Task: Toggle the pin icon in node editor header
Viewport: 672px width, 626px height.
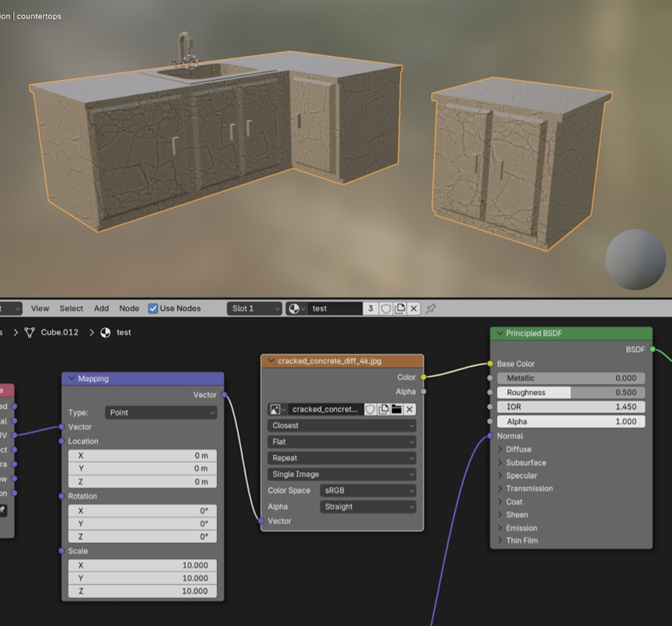Action: [x=431, y=309]
